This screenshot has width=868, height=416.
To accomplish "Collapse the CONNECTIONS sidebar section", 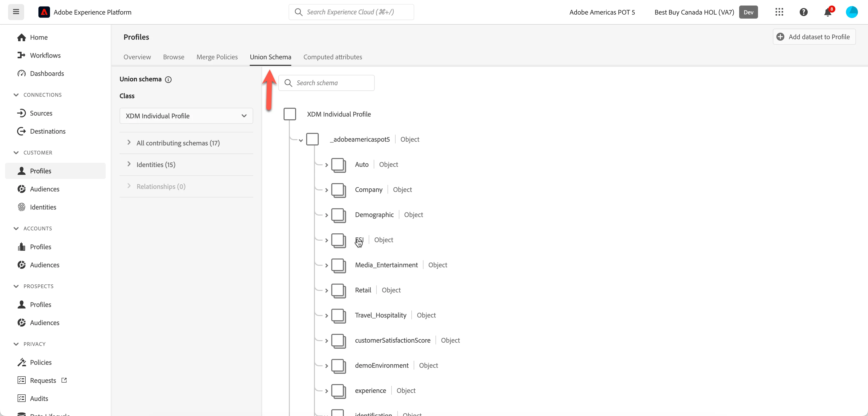I will [x=16, y=95].
